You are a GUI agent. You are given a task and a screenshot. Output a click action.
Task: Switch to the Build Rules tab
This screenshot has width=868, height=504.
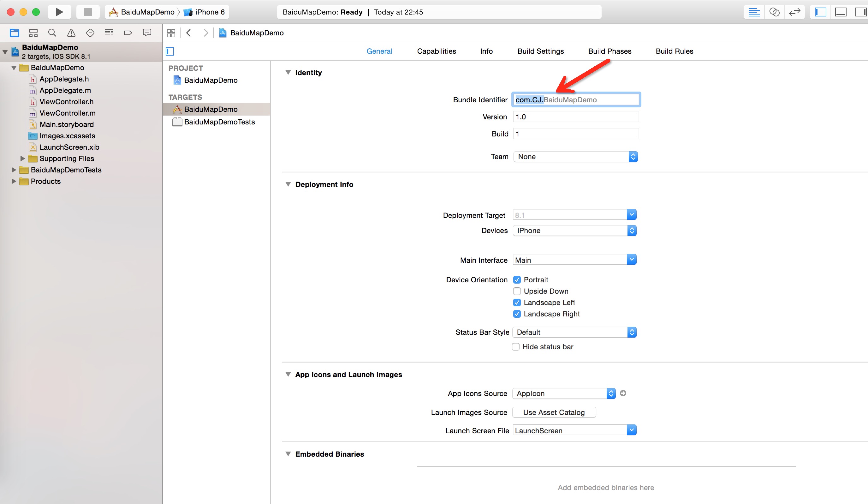(x=675, y=51)
